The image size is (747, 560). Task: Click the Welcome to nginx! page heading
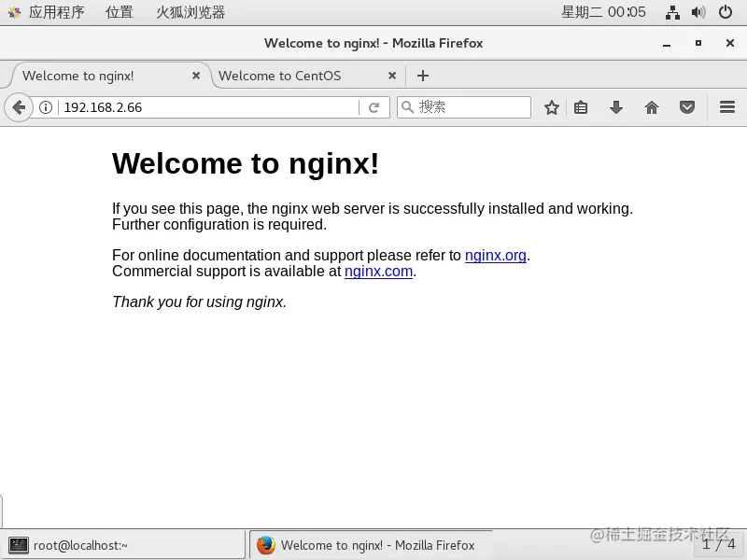tap(246, 164)
